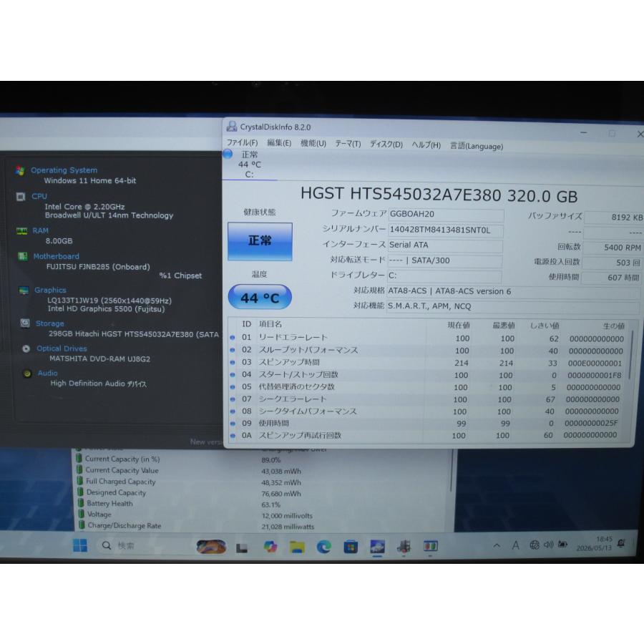This screenshot has height=644, width=644.
Task: Click the Optical Drives disc icon
Action: pyautogui.click(x=26, y=349)
